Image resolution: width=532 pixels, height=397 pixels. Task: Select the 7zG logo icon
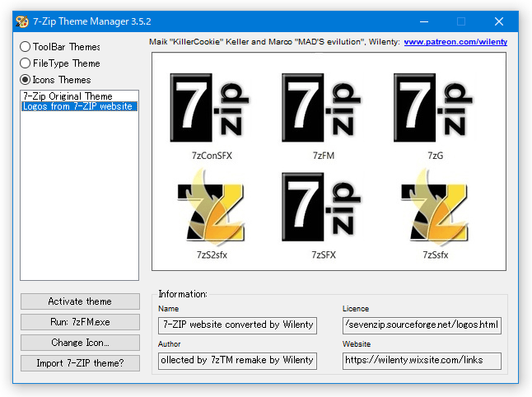(433, 108)
